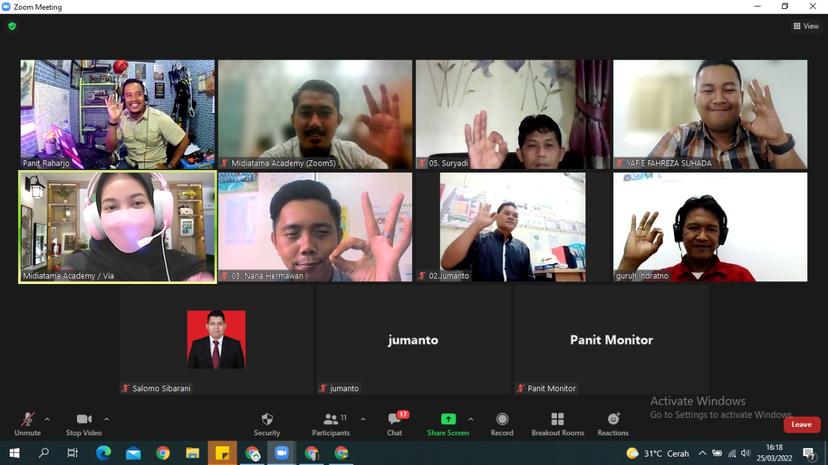This screenshot has width=828, height=465.
Task: Open the Chat panel
Action: click(394, 424)
